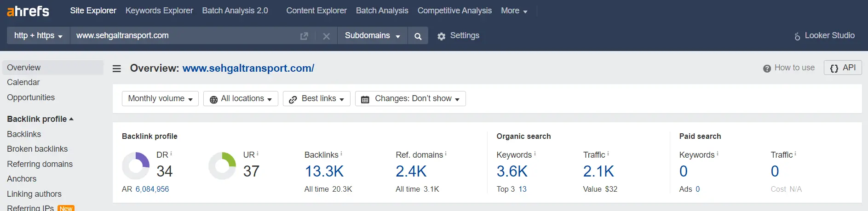This screenshot has height=211, width=868.
Task: Click AR value 6,084,956
Action: coord(152,189)
